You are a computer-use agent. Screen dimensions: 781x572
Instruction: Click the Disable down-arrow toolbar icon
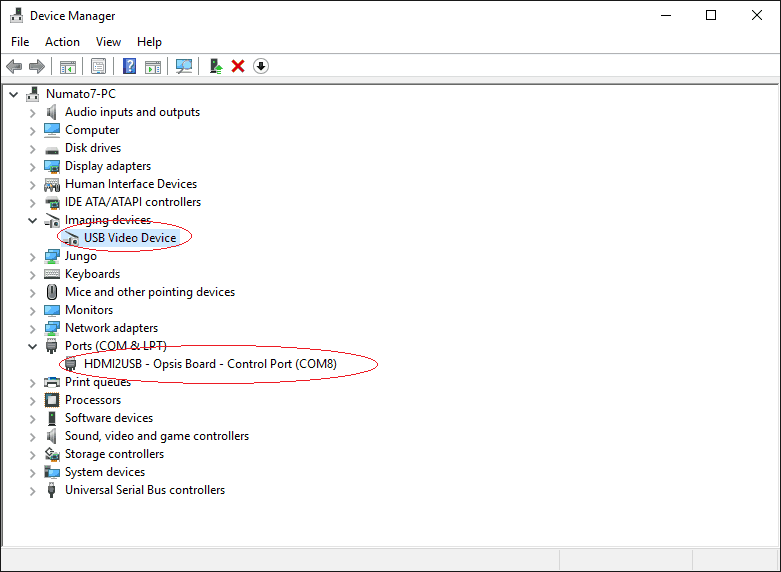pos(261,66)
